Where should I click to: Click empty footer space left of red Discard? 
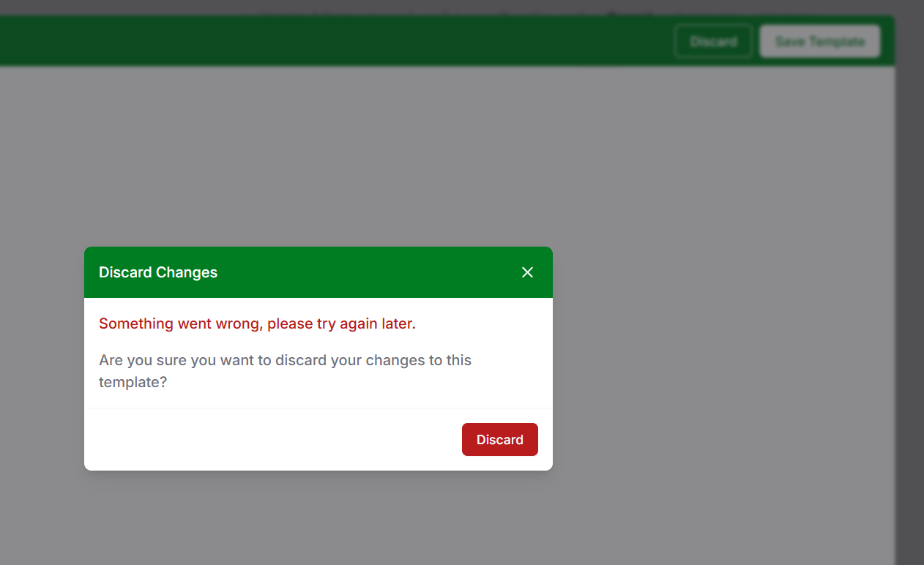tap(271, 439)
